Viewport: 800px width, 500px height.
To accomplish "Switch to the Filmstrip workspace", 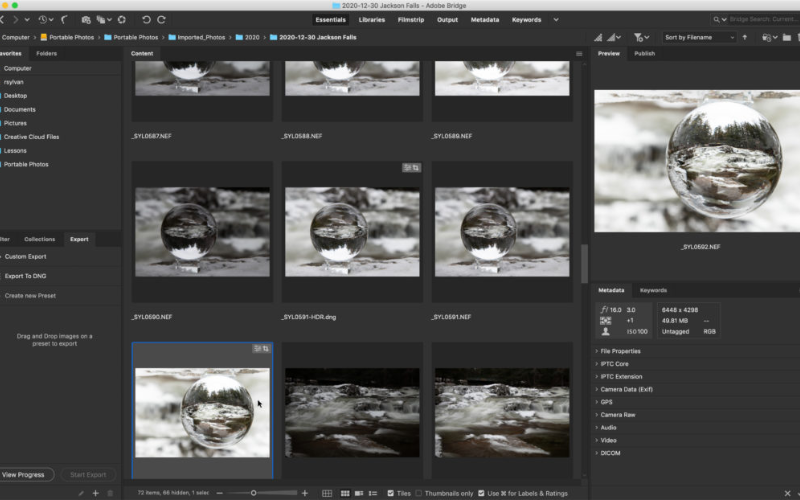I will [x=410, y=19].
